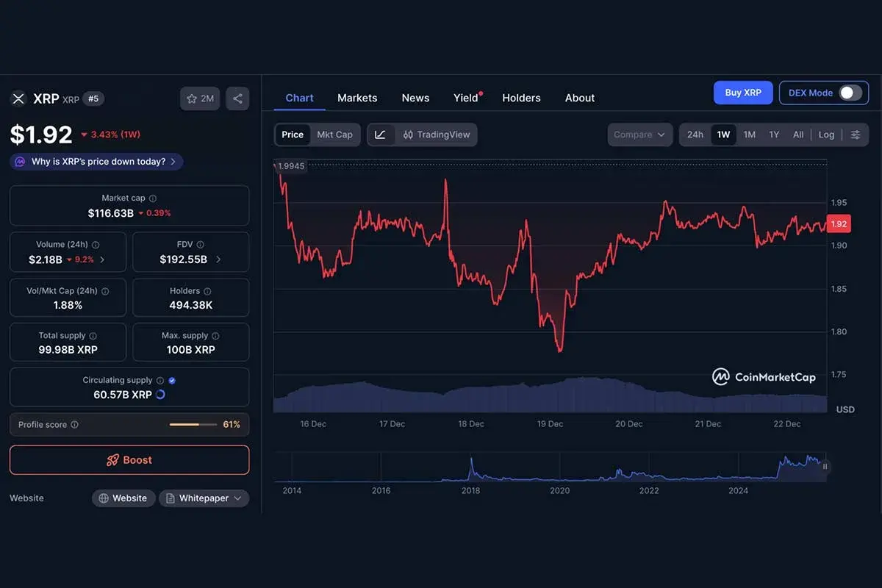Click the XRP logo icon
882x588 pixels.
[x=18, y=98]
